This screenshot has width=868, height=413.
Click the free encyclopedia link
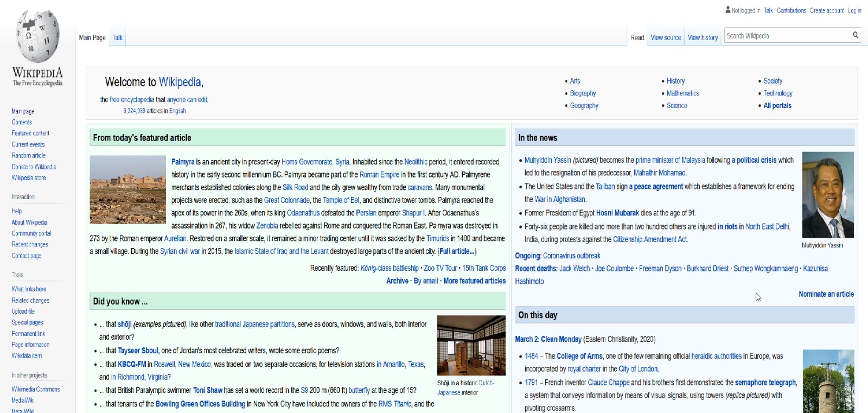132,100
